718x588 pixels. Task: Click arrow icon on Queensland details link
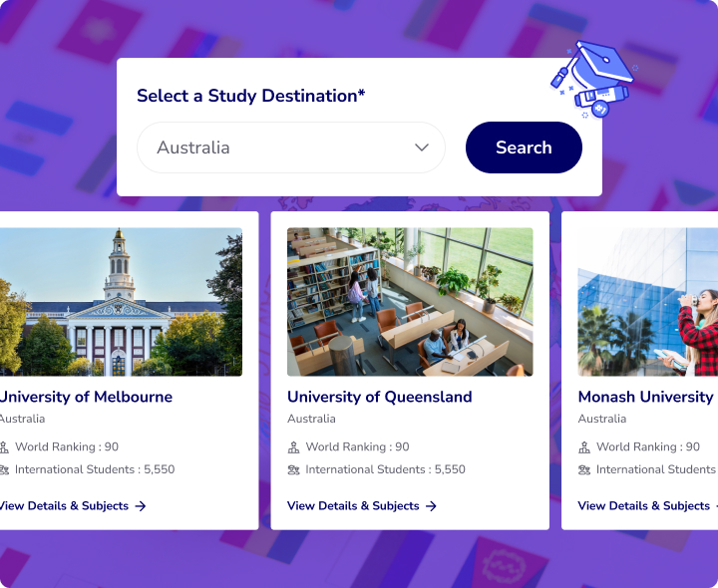tap(431, 505)
